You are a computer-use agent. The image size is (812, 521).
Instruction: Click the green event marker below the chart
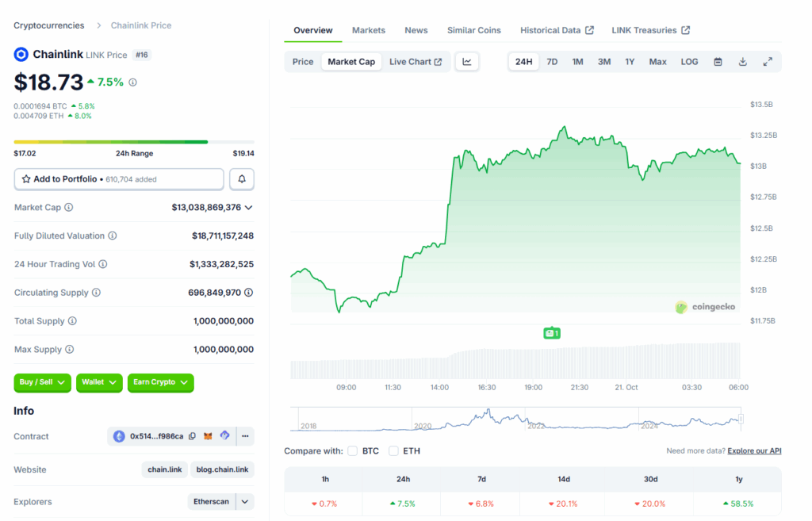(552, 333)
